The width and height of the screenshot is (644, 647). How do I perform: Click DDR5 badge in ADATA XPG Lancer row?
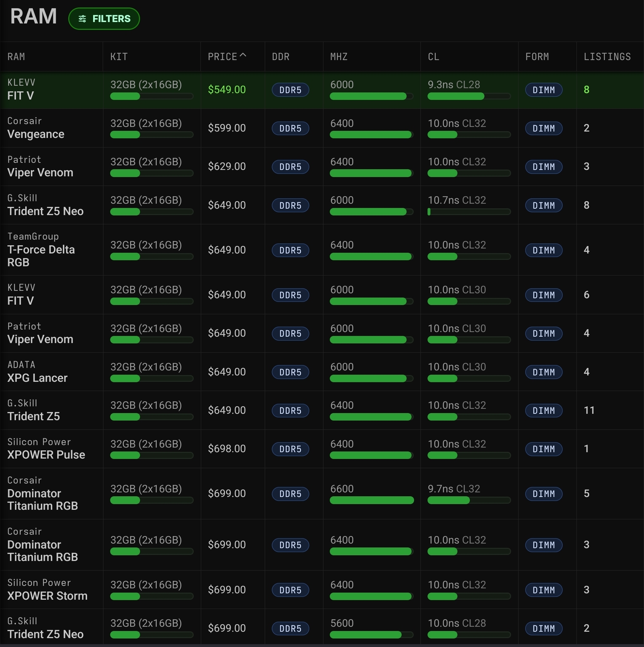point(290,372)
